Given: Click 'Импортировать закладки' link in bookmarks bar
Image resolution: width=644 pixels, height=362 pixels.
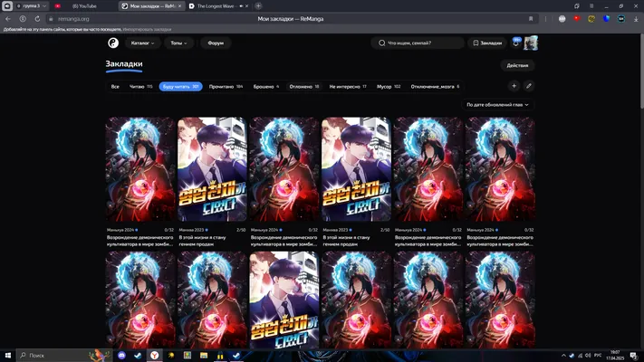Looking at the screenshot, I should click(x=147, y=29).
